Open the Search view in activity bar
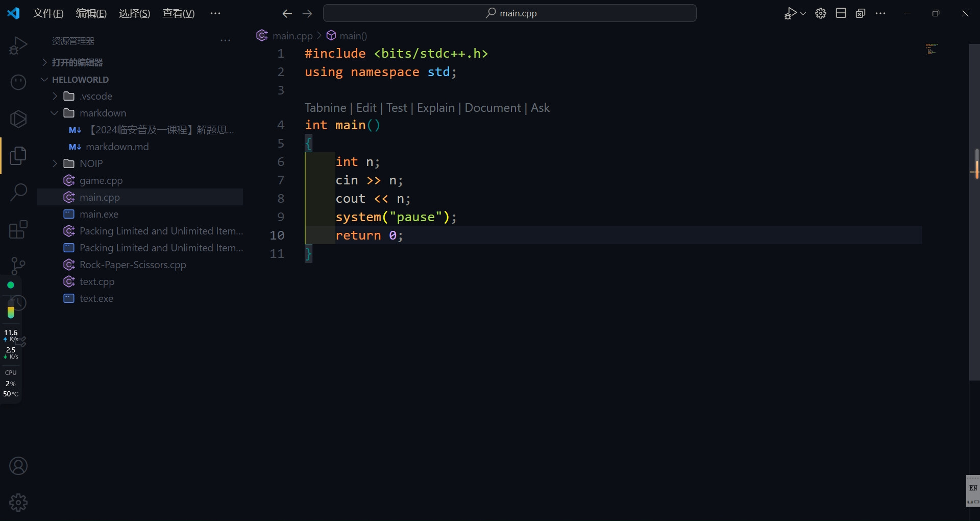 tap(18, 193)
